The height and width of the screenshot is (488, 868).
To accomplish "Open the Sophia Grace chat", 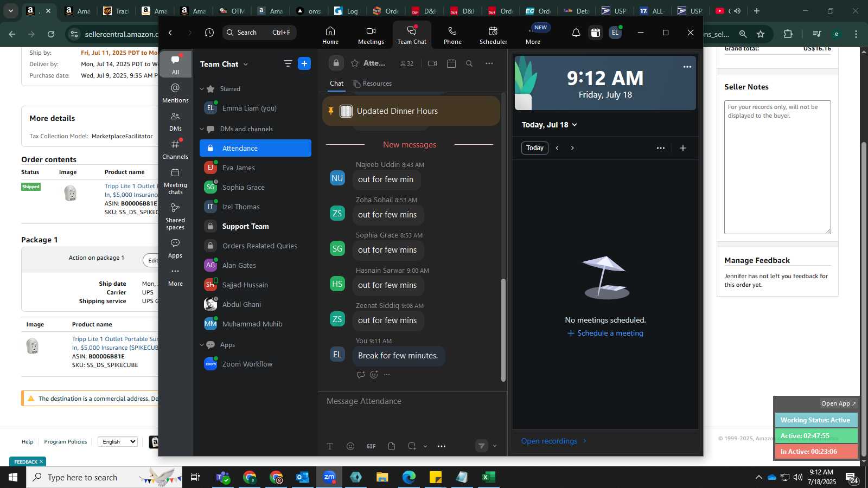I will [x=256, y=187].
